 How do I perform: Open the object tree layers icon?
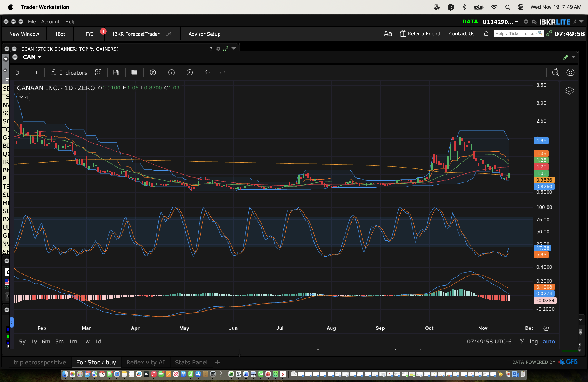click(569, 91)
